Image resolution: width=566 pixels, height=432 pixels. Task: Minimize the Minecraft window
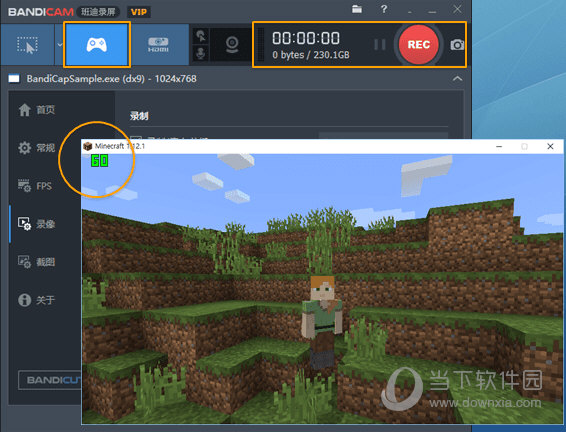coord(499,147)
